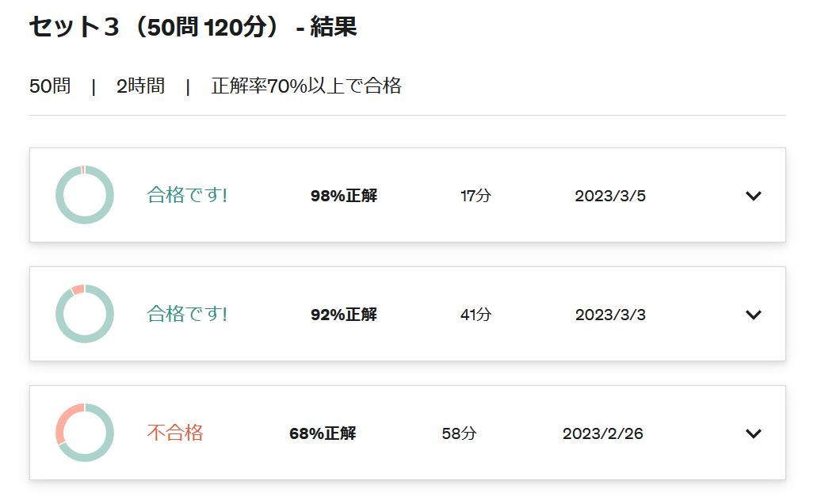Click second 合格です! label in 92% row
This screenshot has width=817, height=504.
tap(187, 314)
